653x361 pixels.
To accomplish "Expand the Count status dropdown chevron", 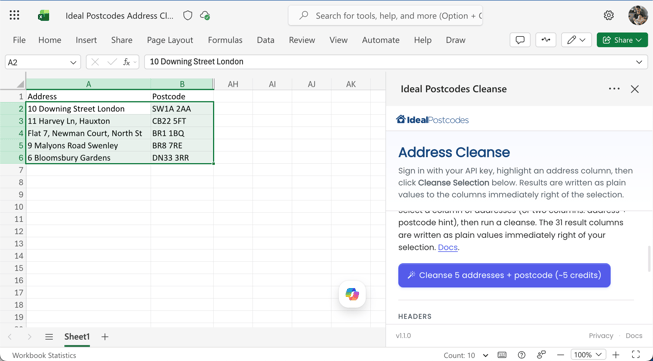I will (x=485, y=355).
